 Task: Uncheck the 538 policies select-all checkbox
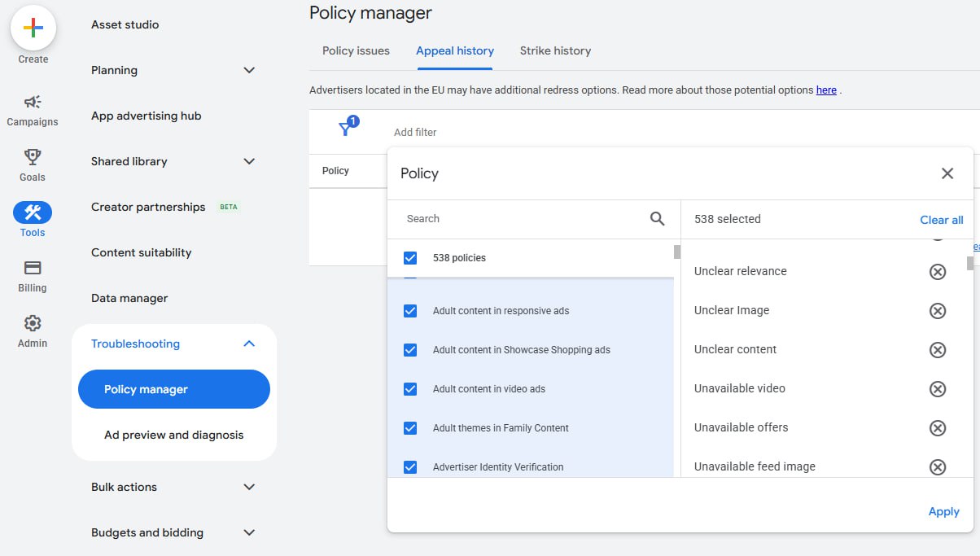click(410, 258)
